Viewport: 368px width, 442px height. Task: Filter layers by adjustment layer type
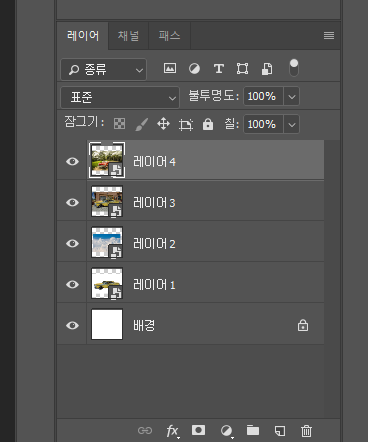coord(194,69)
